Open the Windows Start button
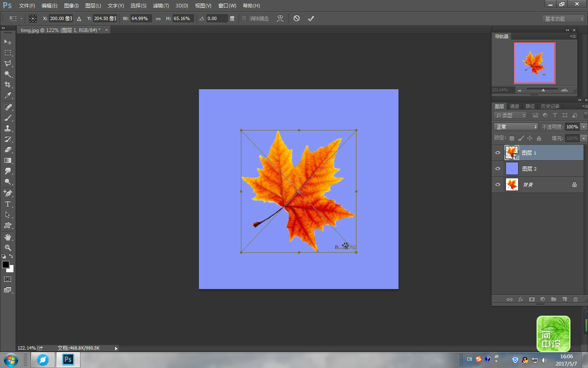The width and height of the screenshot is (588, 368). pyautogui.click(x=11, y=360)
